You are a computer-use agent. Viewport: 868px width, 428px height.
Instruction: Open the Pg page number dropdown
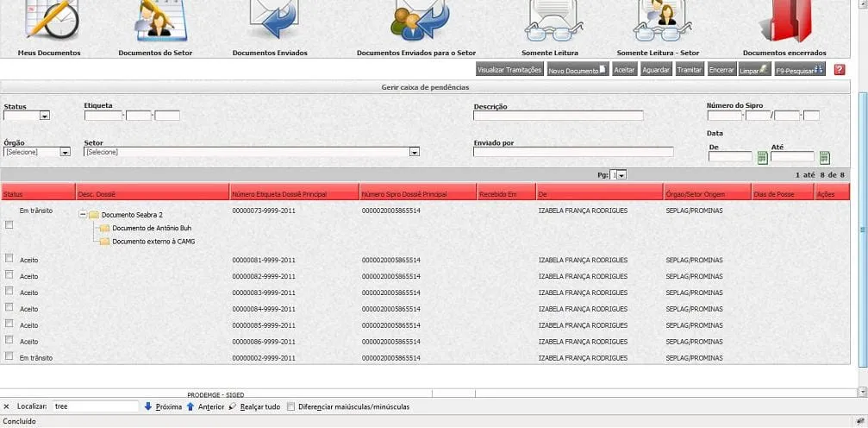[618, 175]
